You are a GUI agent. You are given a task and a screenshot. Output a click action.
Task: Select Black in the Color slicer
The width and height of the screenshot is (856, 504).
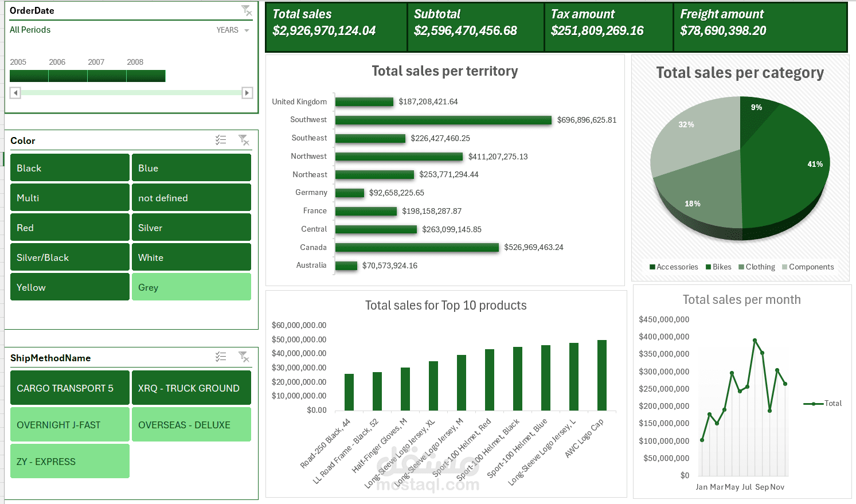click(69, 167)
